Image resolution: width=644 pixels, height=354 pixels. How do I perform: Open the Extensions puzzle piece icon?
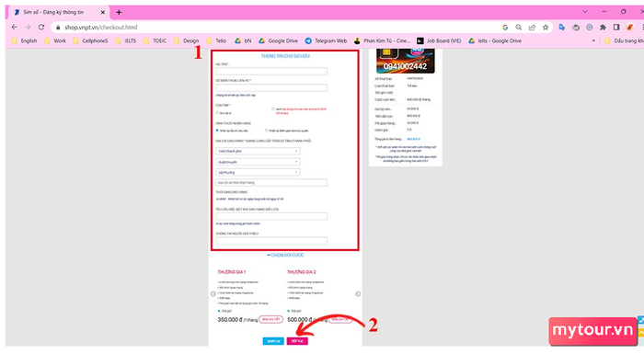click(x=603, y=27)
